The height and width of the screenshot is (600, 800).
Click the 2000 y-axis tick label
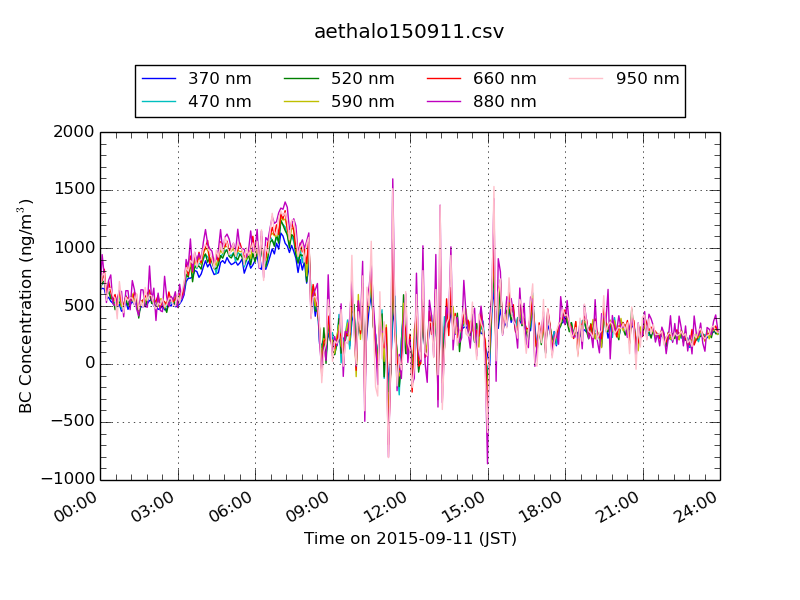tap(74, 132)
